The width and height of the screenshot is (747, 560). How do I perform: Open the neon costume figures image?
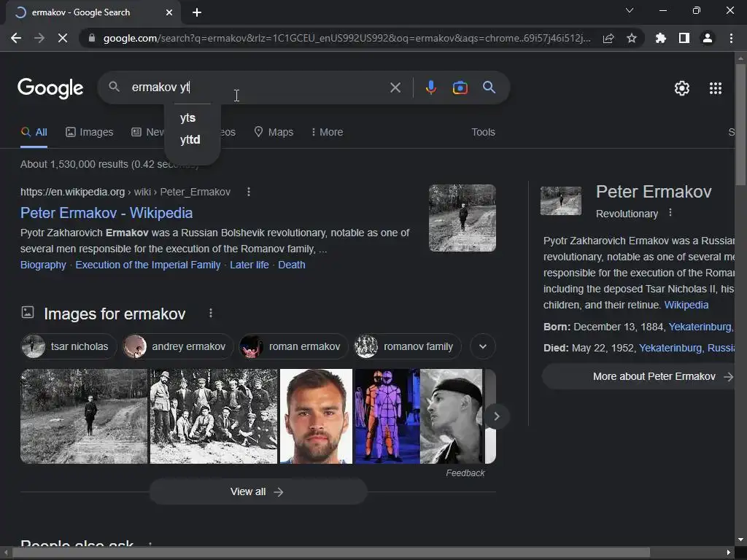point(387,416)
